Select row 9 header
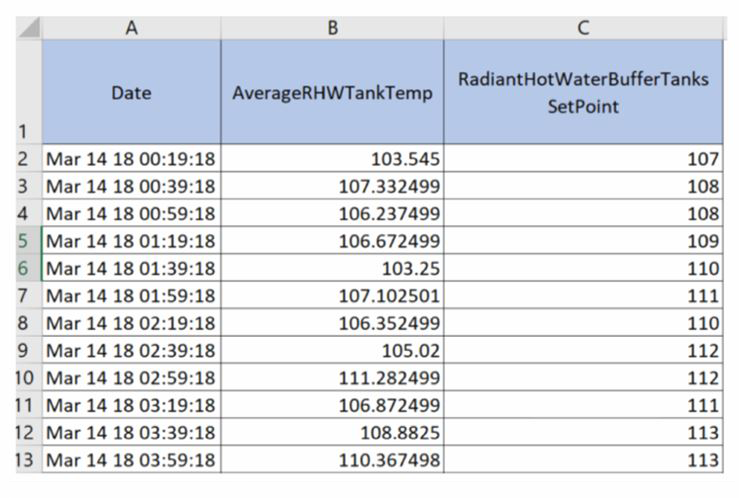 click(29, 350)
